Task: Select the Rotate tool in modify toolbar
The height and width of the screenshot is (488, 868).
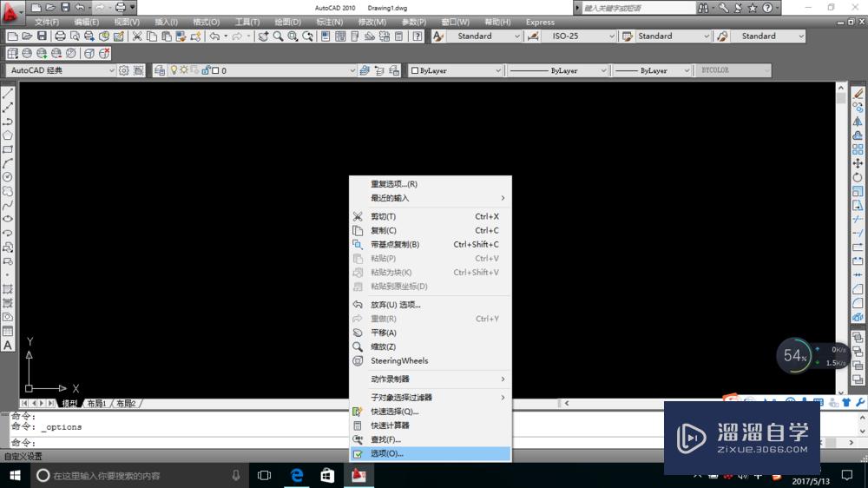Action: click(x=858, y=177)
